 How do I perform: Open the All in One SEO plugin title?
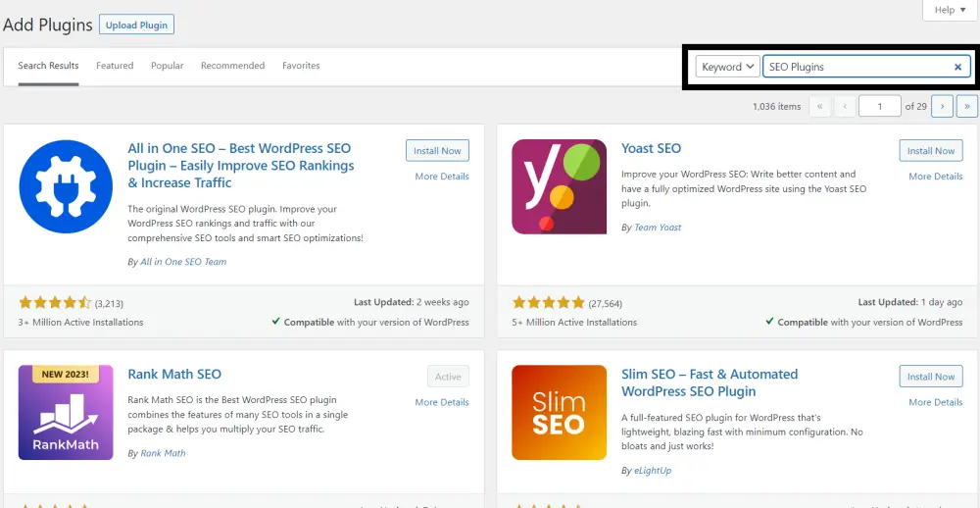241,166
